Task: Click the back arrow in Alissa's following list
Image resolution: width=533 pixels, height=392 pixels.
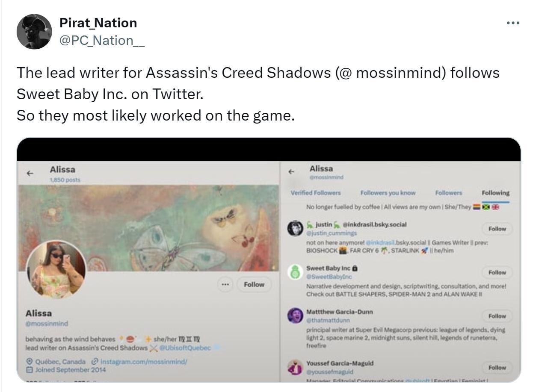Action: [x=292, y=172]
